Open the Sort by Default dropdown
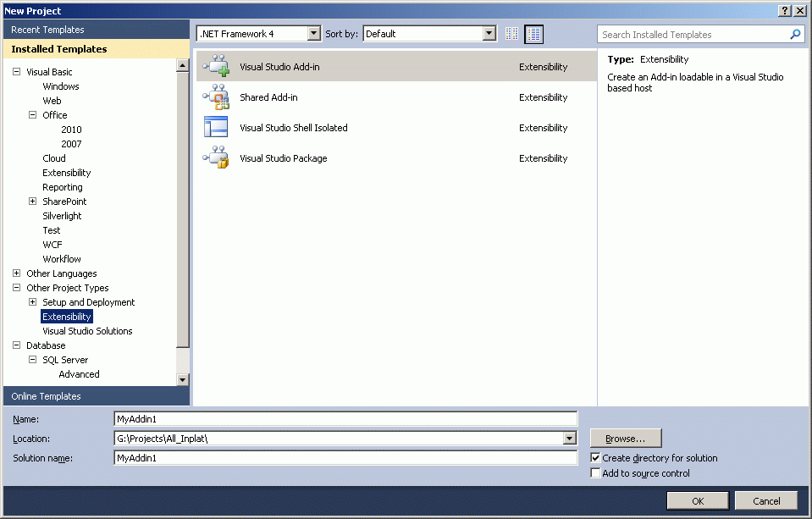 [489, 34]
